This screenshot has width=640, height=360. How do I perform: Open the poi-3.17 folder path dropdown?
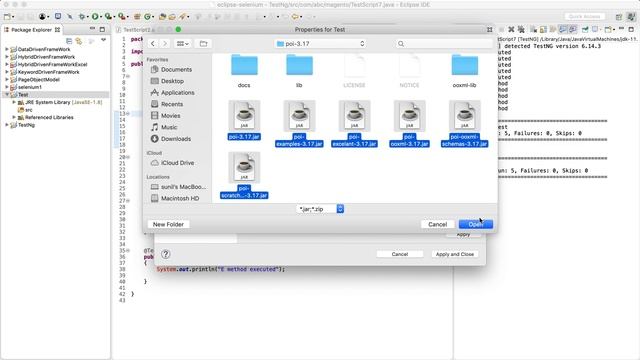pyautogui.click(x=320, y=44)
